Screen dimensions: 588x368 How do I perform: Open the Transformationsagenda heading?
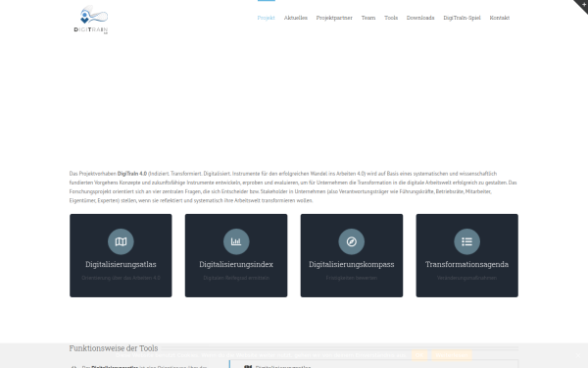click(x=466, y=264)
